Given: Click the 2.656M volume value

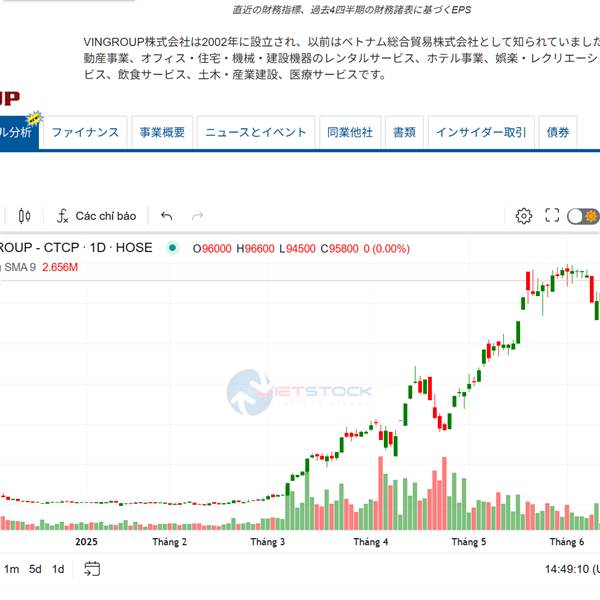Looking at the screenshot, I should tap(60, 267).
